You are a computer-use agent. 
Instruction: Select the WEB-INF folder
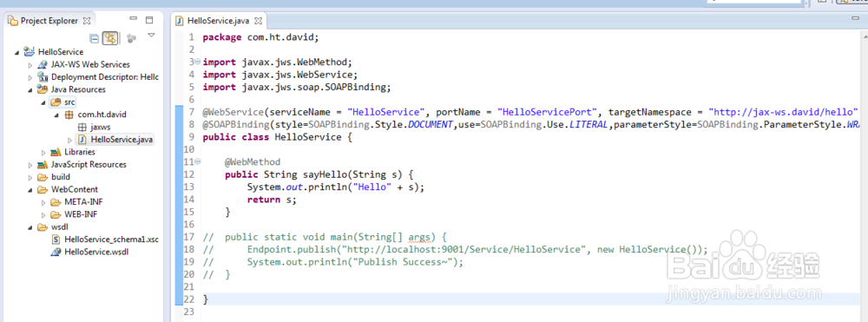pos(81,214)
